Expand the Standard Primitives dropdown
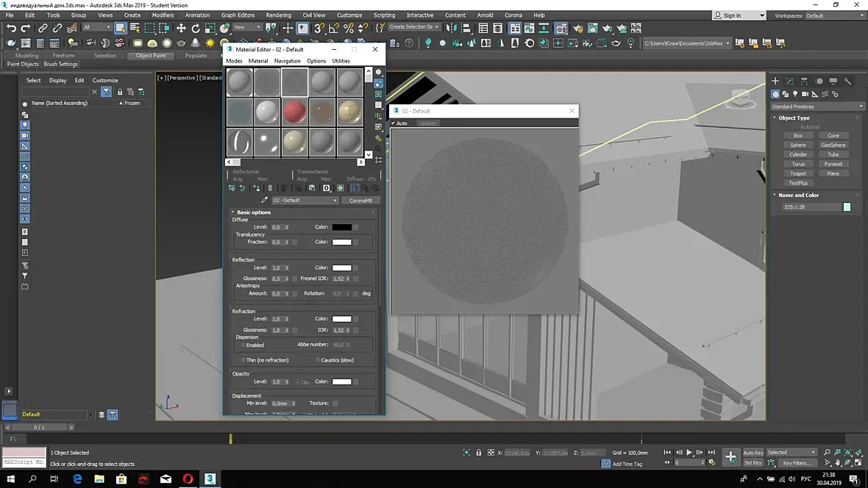This screenshot has width=868, height=488. click(817, 107)
